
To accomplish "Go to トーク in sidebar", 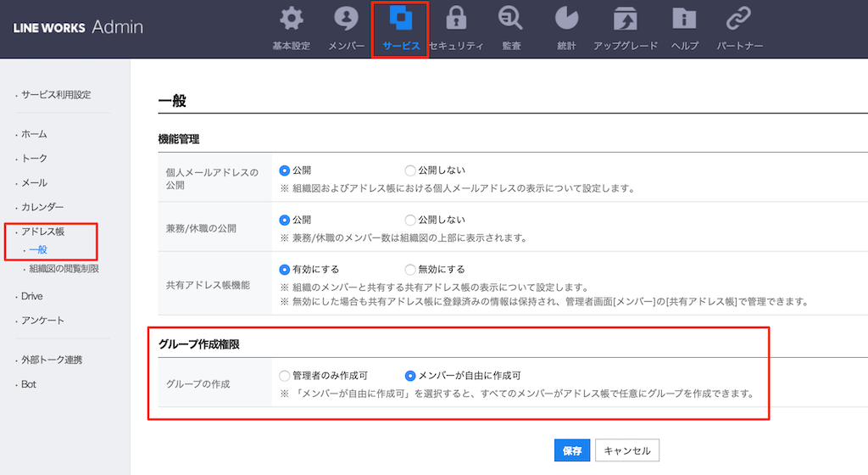I will [34, 159].
